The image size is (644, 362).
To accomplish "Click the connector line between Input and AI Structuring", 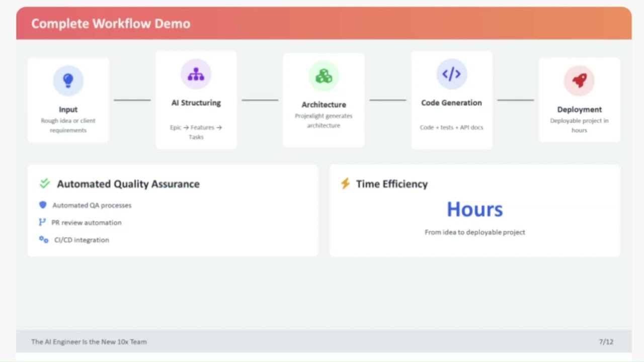I will 132,100.
